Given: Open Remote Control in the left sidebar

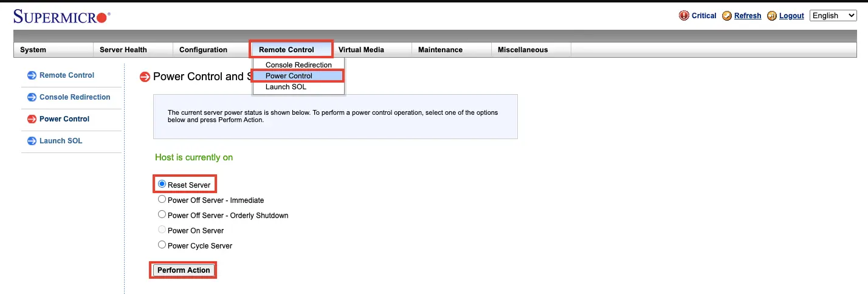Looking at the screenshot, I should (67, 75).
